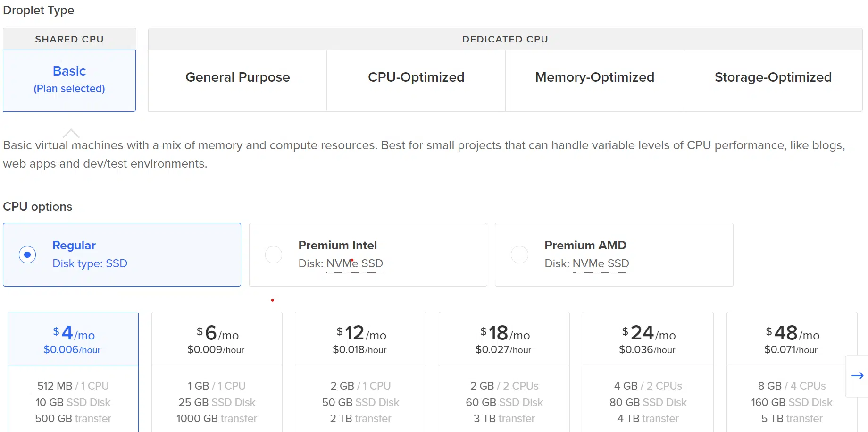Choose the CPU-Optimized droplet type
This screenshot has width=868, height=432.
[416, 78]
